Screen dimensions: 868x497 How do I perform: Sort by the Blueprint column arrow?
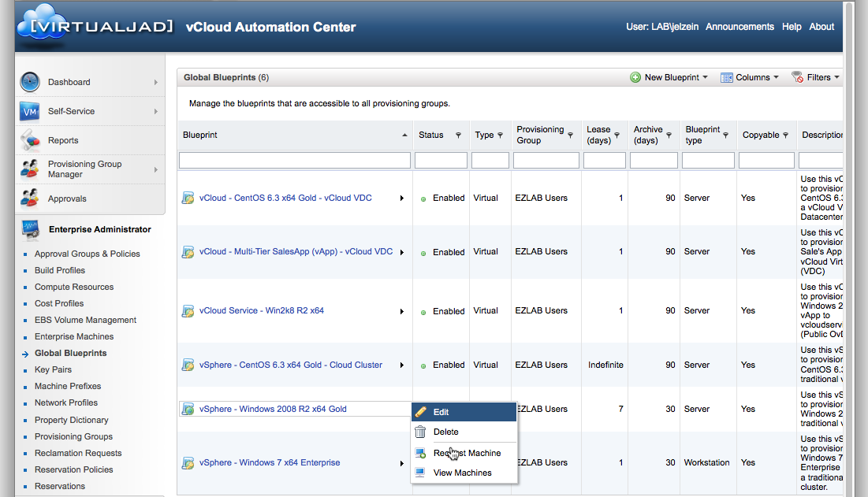tap(405, 135)
